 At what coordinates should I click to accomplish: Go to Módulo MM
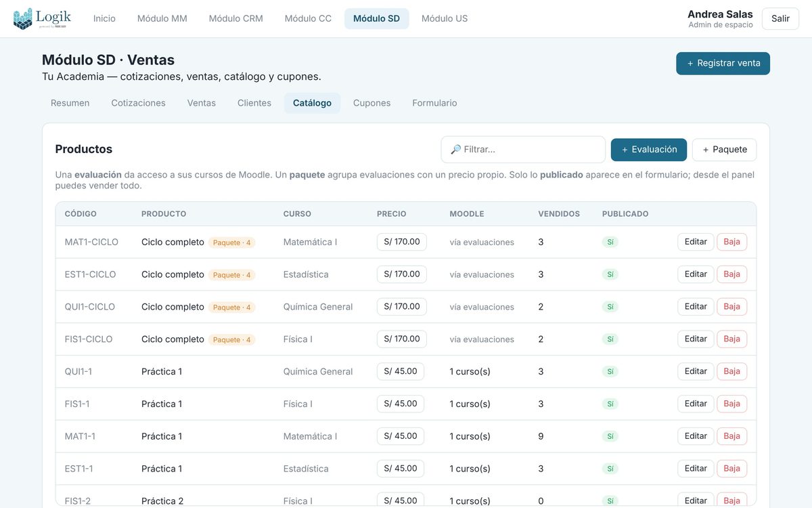[162, 19]
